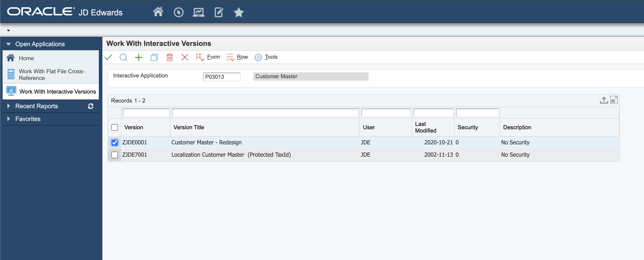
Task: Click the Interactive Application input field
Action: [x=222, y=77]
